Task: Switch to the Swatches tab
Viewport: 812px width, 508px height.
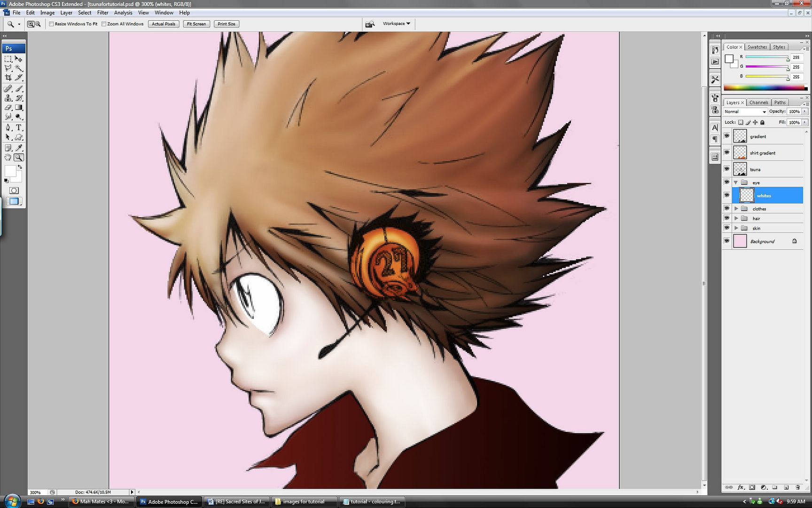Action: click(757, 47)
